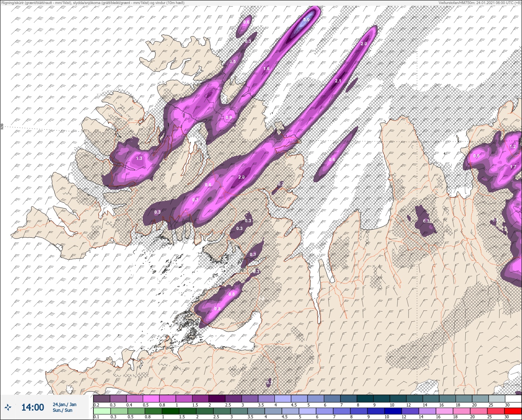
Task: Click the white swatch ending the upper legend row
Action: tap(513, 398)
